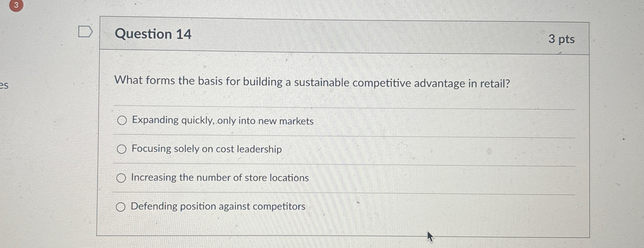Image resolution: width=644 pixels, height=248 pixels.
Task: Click the radio circle beside the first answer
Action: pos(122,121)
